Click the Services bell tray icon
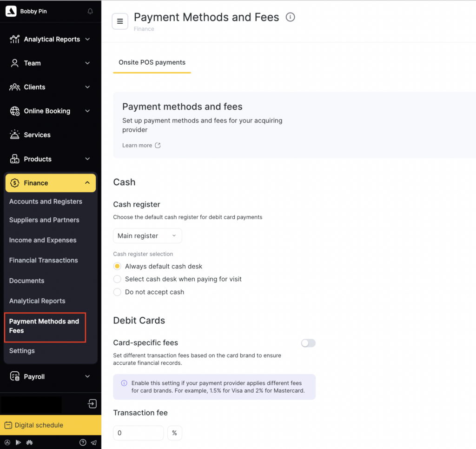This screenshot has height=449, width=476. (x=15, y=135)
